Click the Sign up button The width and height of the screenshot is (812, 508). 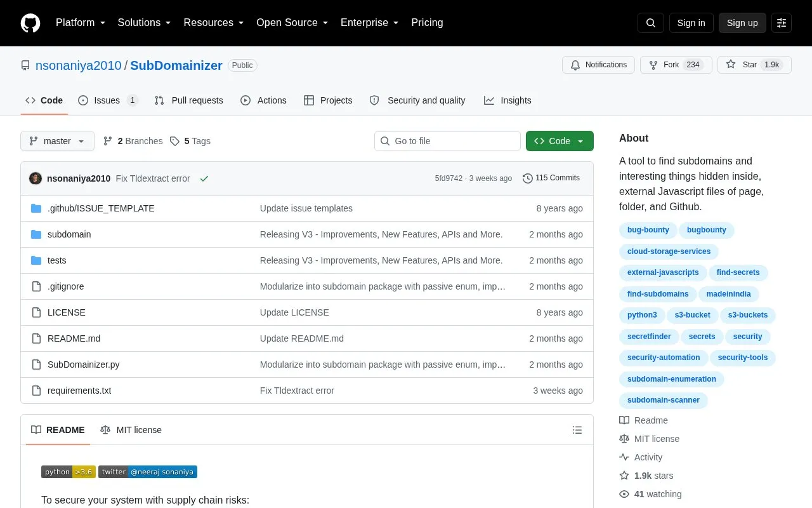click(742, 23)
